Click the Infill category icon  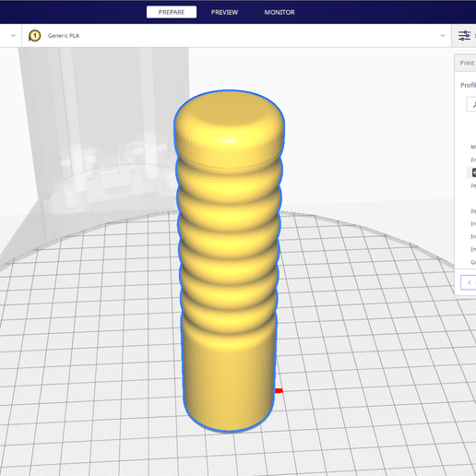[473, 173]
